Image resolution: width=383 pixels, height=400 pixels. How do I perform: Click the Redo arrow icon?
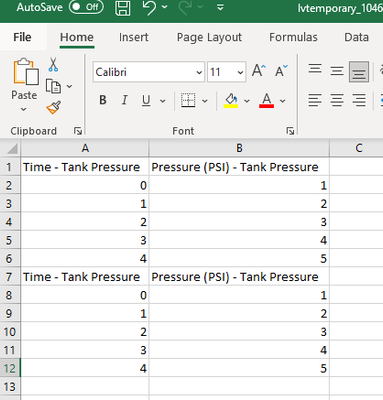click(185, 7)
